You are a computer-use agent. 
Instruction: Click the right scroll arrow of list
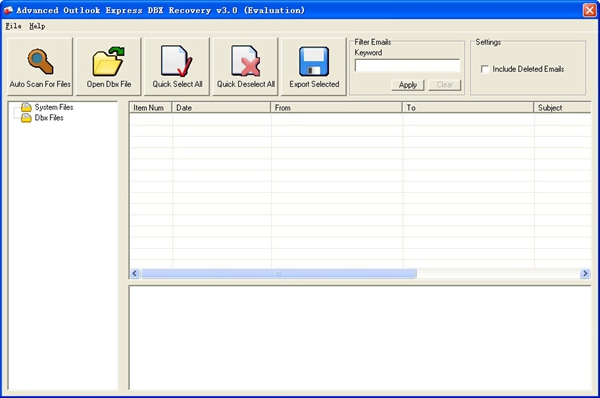click(585, 273)
